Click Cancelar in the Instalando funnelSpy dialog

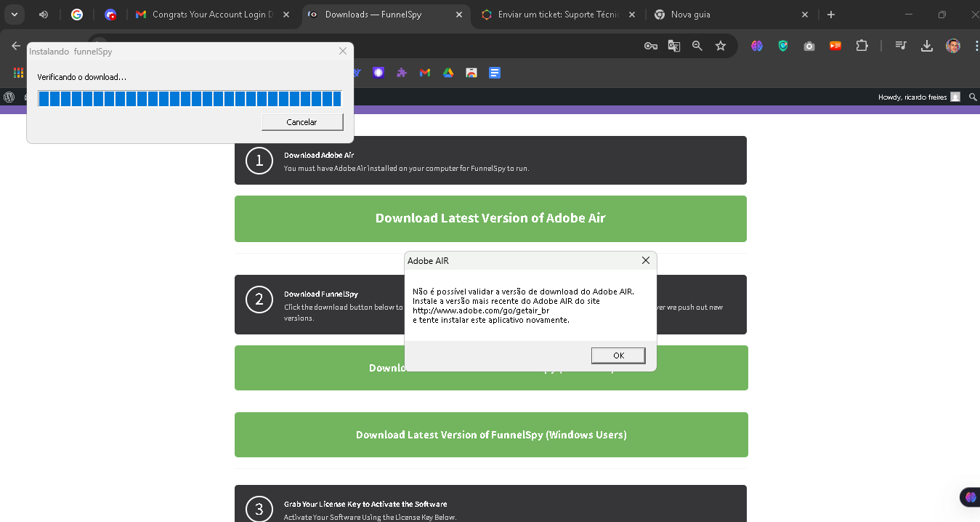coord(302,122)
